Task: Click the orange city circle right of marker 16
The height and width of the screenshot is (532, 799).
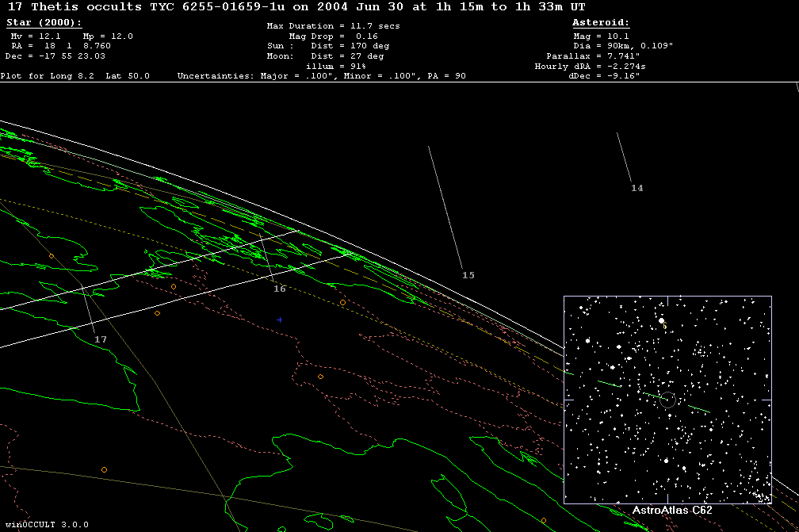Action: 342,302
